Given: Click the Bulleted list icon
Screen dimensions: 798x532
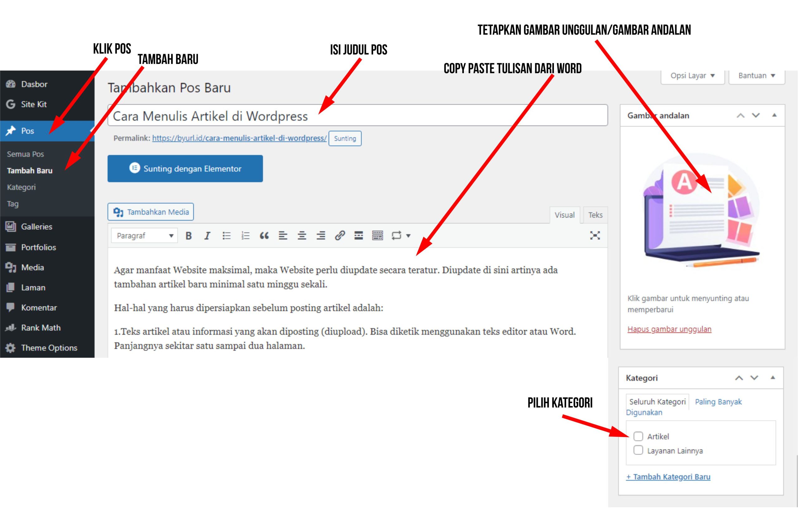Looking at the screenshot, I should click(x=226, y=236).
